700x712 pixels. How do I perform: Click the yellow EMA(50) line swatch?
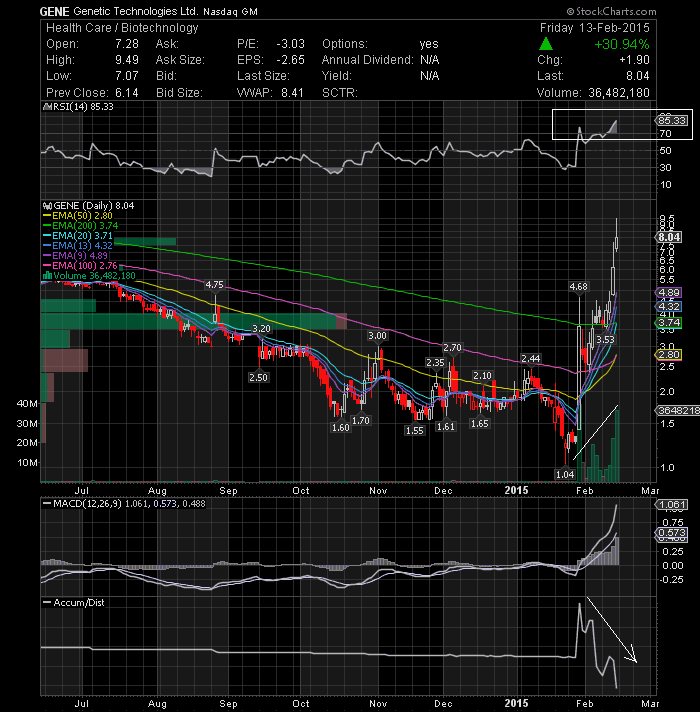(x=47, y=216)
